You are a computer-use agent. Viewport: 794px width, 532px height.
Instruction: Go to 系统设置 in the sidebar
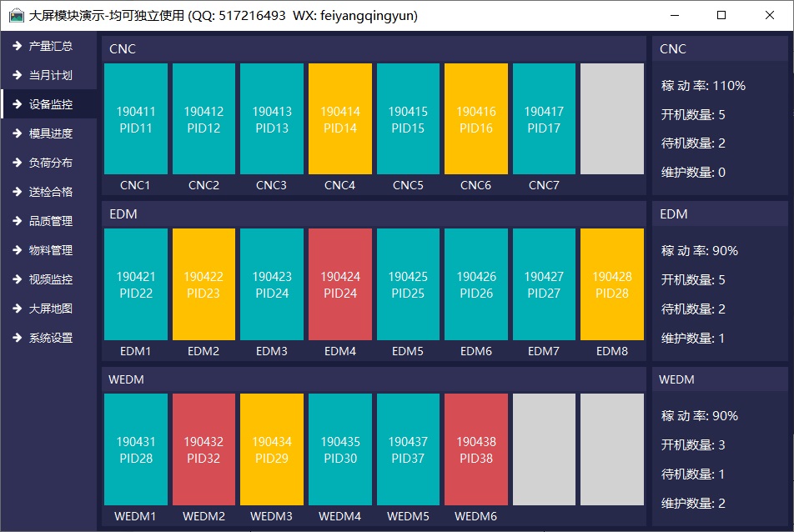(50, 338)
